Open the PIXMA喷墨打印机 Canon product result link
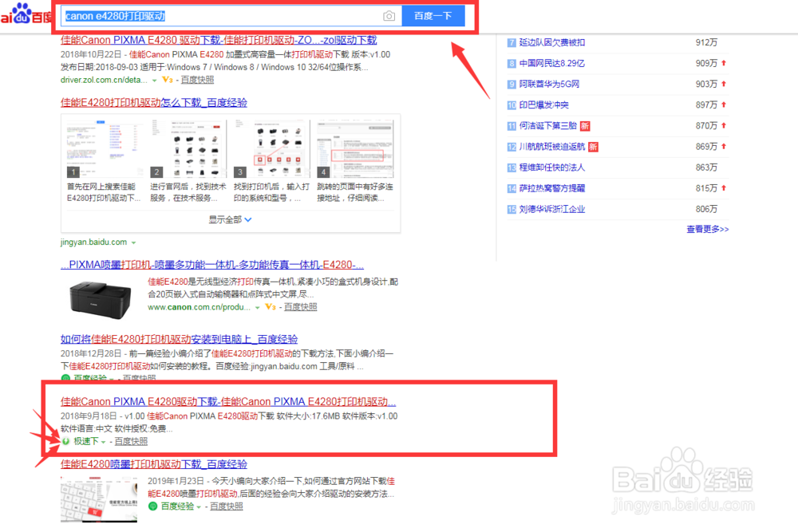 212,265
